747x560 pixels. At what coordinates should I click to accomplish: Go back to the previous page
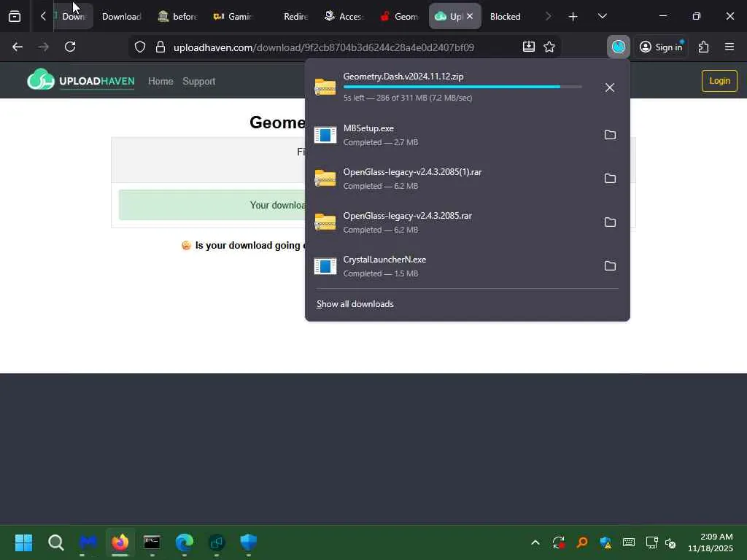tap(18, 47)
